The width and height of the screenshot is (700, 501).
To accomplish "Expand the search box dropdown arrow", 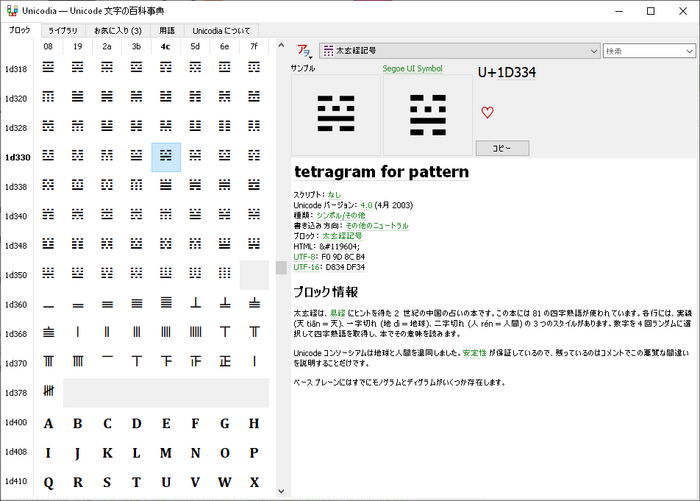I will click(x=690, y=50).
